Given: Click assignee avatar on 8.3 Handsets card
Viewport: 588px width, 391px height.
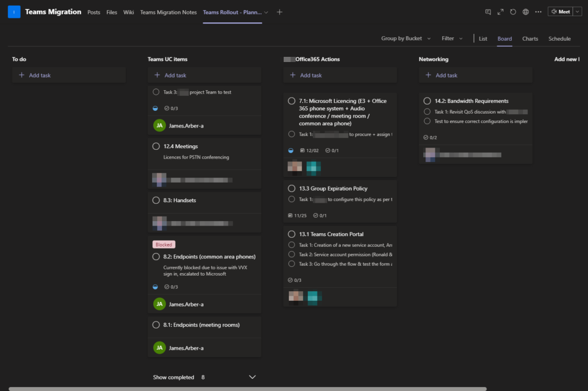Looking at the screenshot, I should pyautogui.click(x=160, y=223).
